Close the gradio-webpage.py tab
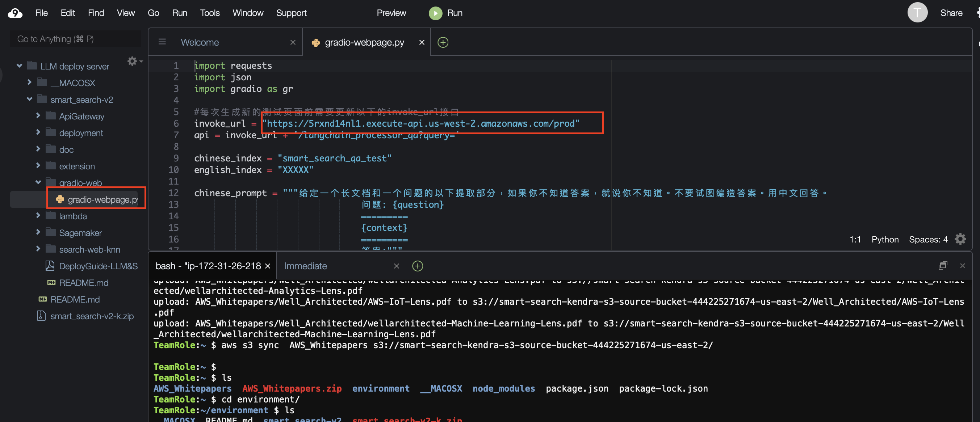Viewport: 980px width, 422px height. tap(422, 42)
